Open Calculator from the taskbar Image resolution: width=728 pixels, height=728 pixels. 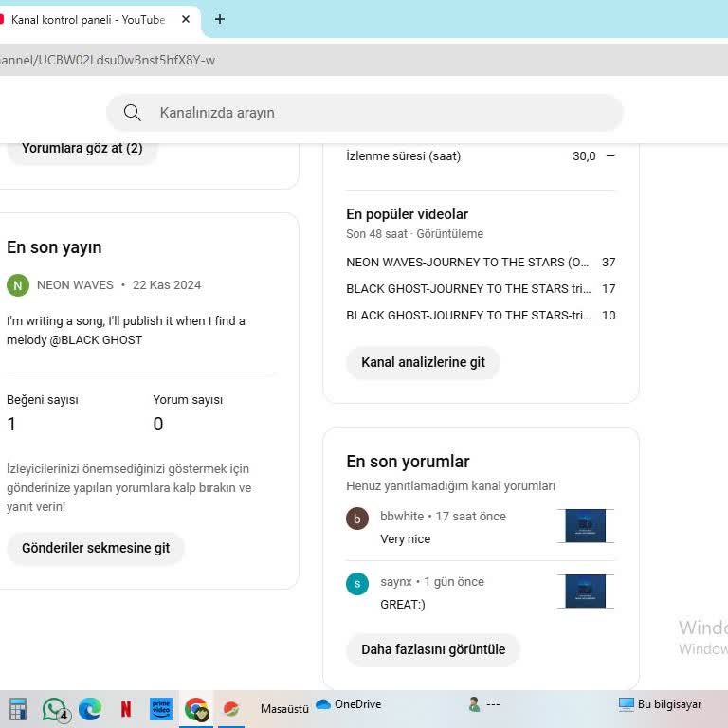pos(19,709)
